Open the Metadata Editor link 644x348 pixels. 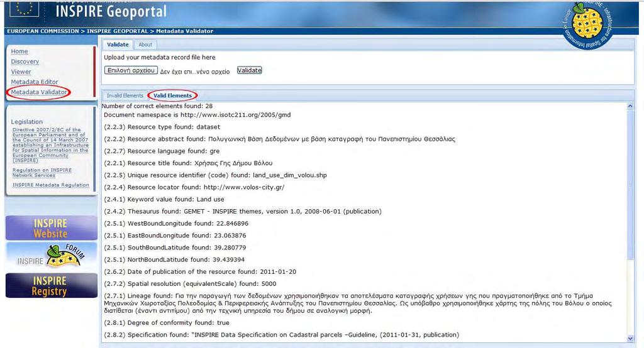35,82
